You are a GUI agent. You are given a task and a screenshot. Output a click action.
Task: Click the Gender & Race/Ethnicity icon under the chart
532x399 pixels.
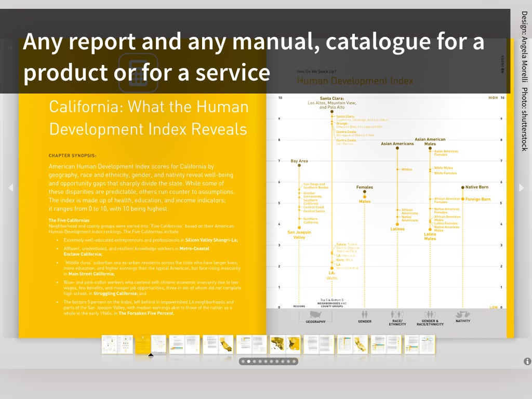pos(430,314)
